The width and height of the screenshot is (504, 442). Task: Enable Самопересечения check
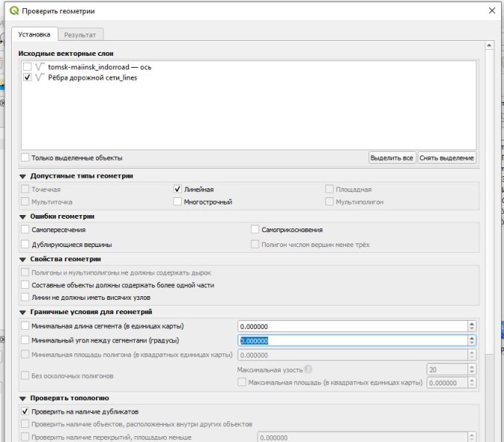(x=25, y=229)
